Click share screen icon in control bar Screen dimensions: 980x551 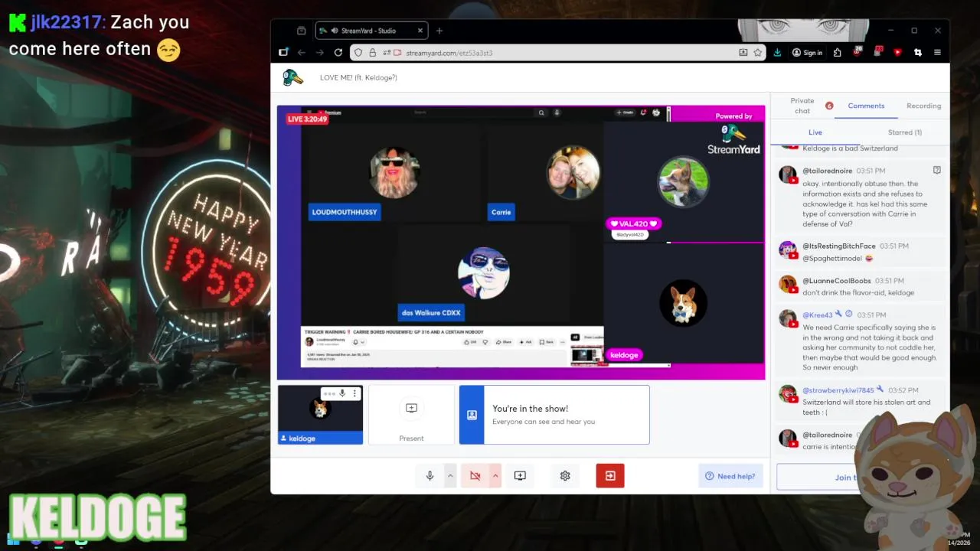pos(520,476)
